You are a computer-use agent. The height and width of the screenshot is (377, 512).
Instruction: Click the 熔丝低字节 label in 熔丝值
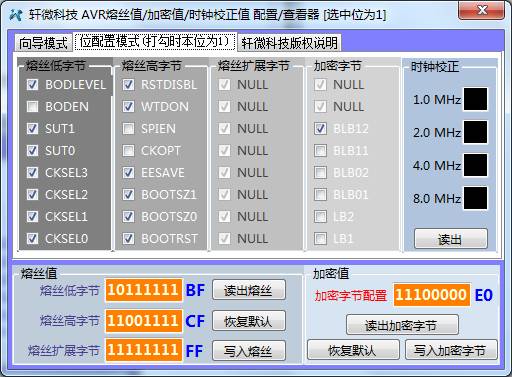[x=69, y=291]
